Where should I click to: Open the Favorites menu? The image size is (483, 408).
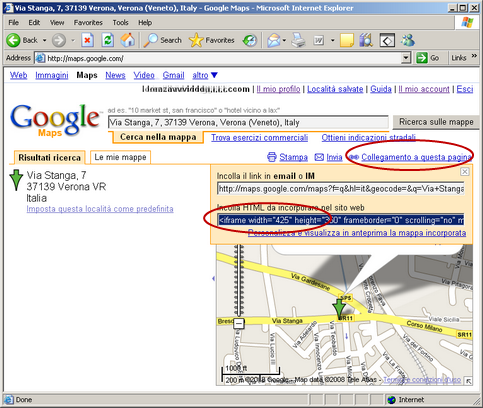point(88,22)
